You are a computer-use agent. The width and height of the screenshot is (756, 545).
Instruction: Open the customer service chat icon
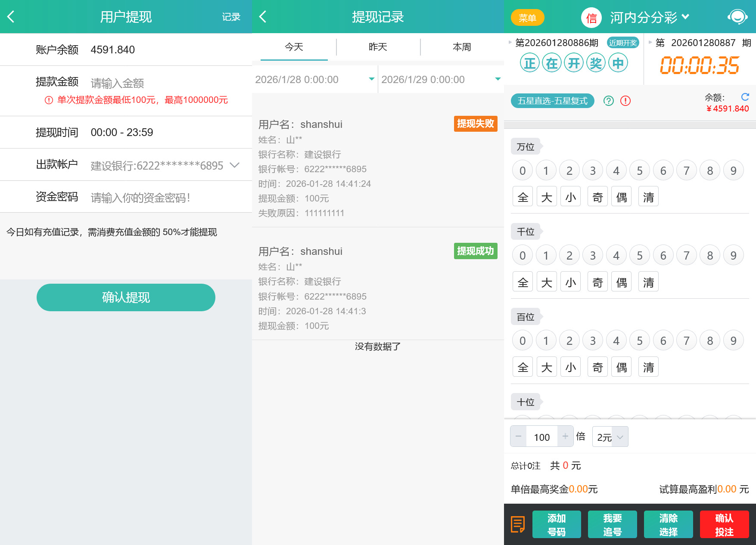(x=737, y=17)
